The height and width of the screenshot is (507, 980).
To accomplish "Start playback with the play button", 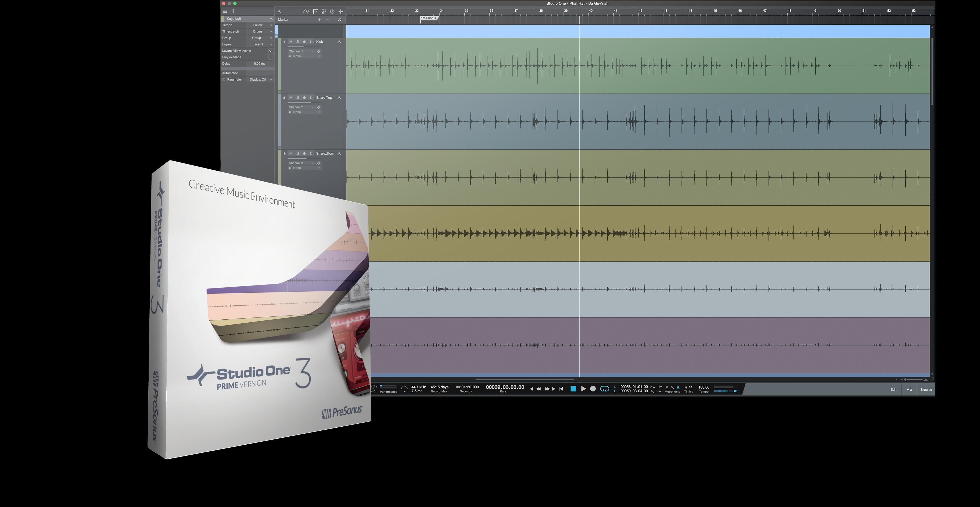I will point(583,389).
